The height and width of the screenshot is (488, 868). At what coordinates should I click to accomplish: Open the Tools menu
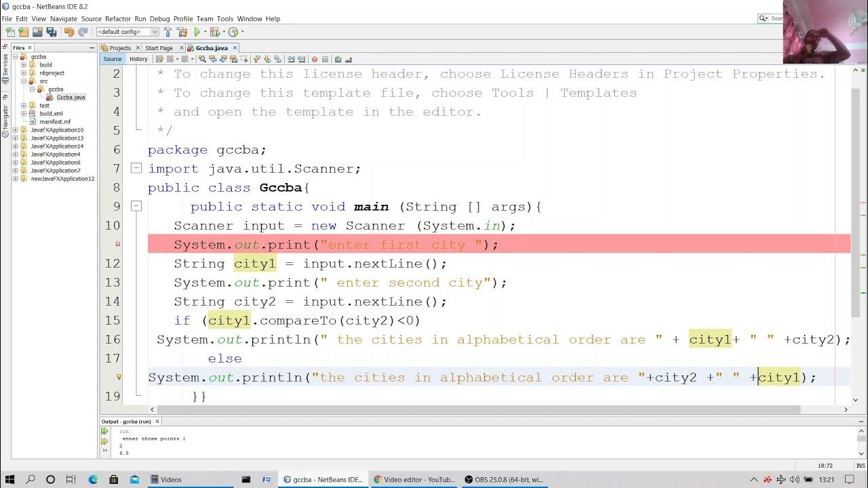pyautogui.click(x=225, y=19)
